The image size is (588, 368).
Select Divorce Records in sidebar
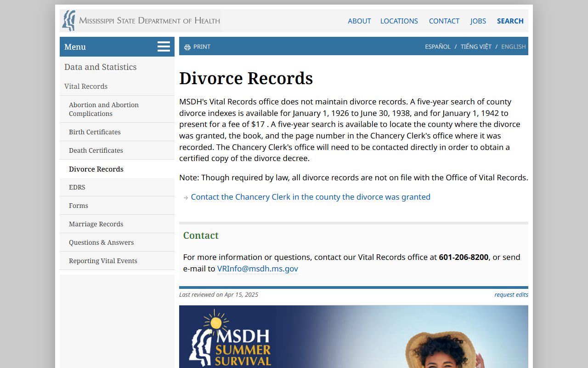pyautogui.click(x=117, y=169)
